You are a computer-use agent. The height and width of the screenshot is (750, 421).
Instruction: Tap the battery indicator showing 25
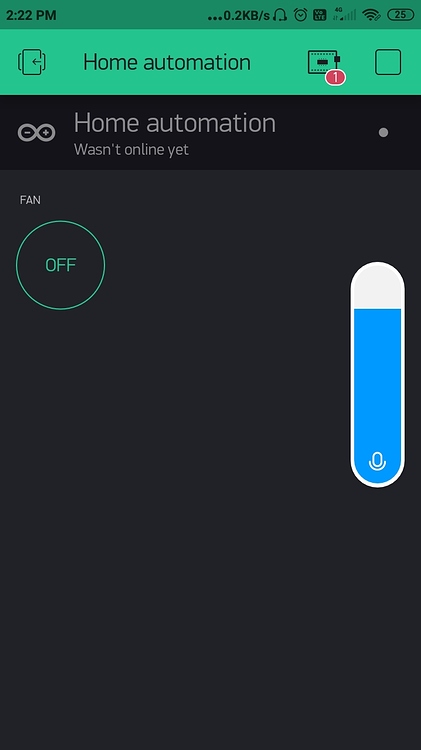(400, 15)
